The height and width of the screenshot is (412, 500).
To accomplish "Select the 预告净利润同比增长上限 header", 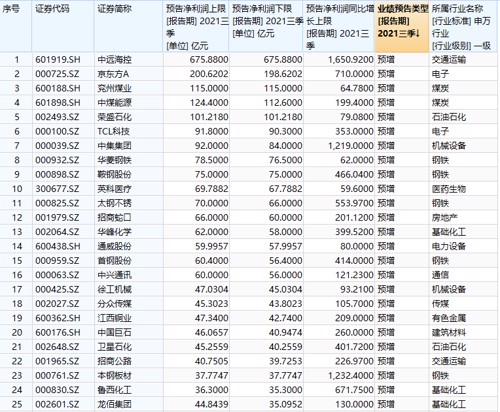I will click(339, 26).
